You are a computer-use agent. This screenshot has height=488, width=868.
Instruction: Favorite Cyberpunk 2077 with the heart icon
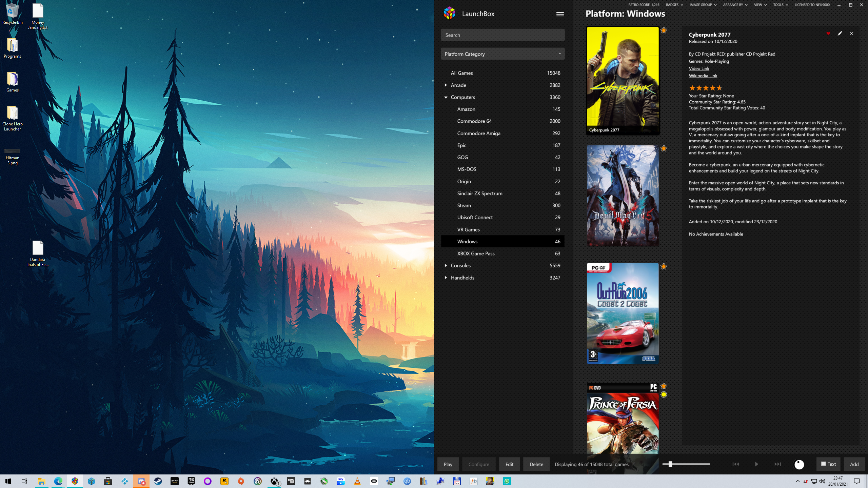click(828, 33)
